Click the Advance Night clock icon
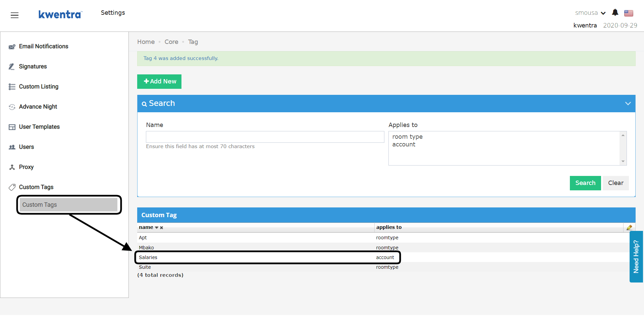Viewport: 644px width, 316px height. (12, 107)
